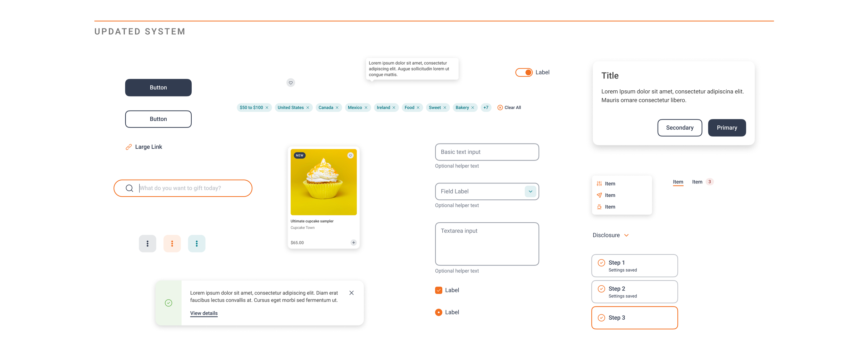Remove the Sweet filter chip

click(445, 108)
